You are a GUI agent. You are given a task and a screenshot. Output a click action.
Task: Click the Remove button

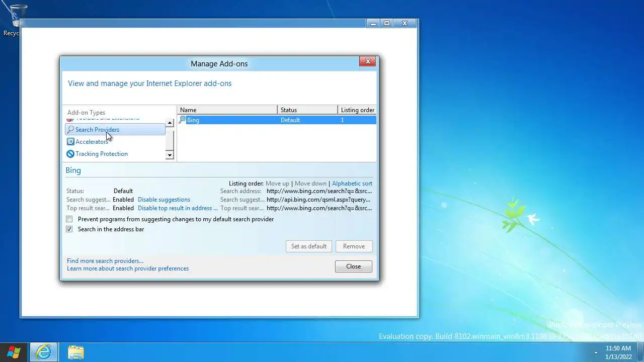coord(354,246)
